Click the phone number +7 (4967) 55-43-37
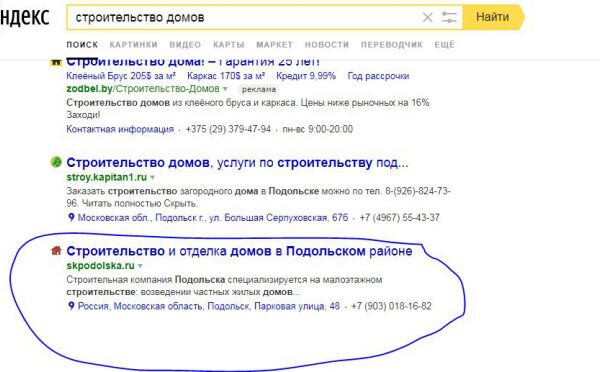 pyautogui.click(x=399, y=218)
